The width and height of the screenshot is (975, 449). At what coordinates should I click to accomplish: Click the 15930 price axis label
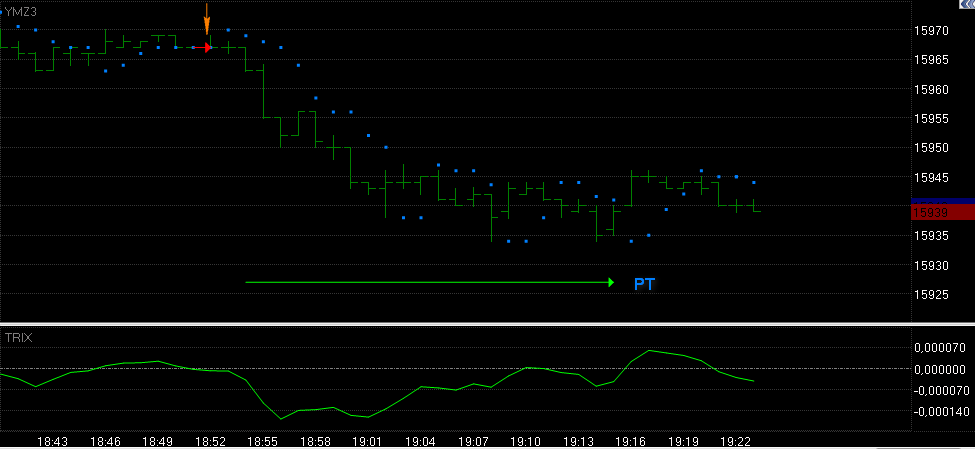pyautogui.click(x=930, y=266)
